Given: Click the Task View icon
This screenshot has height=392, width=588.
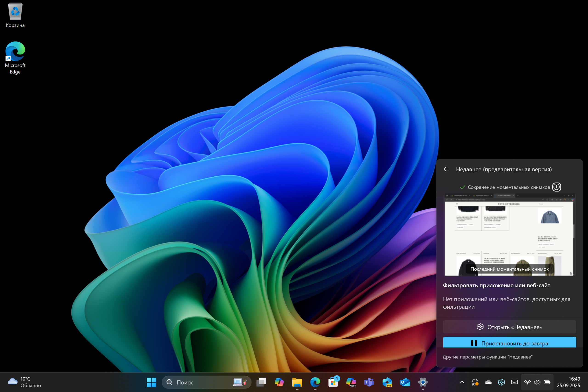Looking at the screenshot, I should pos(261,382).
